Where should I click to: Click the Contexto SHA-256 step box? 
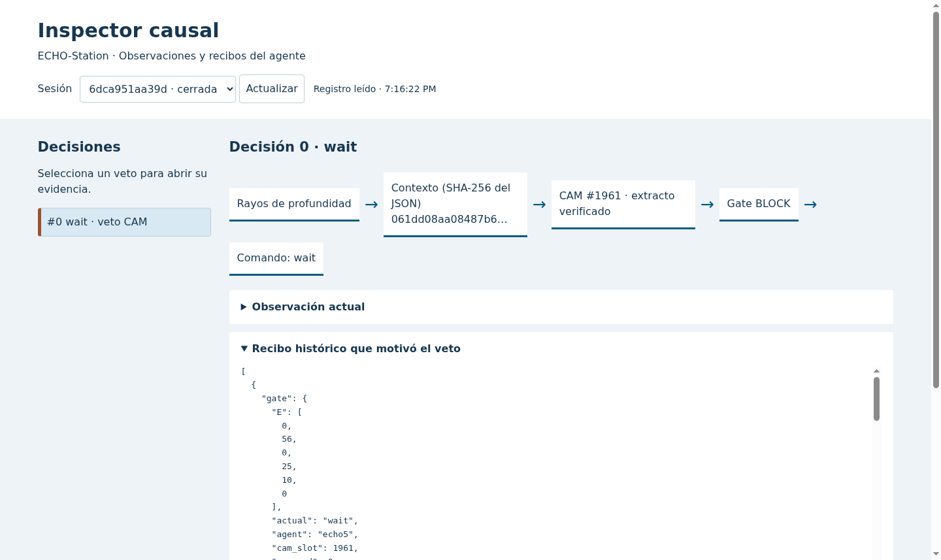[x=455, y=205]
